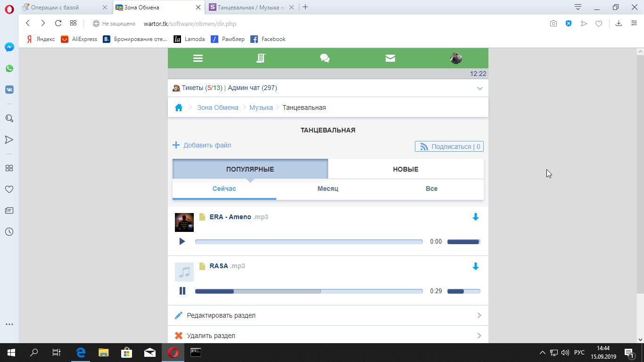
Task: Open the Microsoft Edge taskbar icon
Action: (x=81, y=352)
